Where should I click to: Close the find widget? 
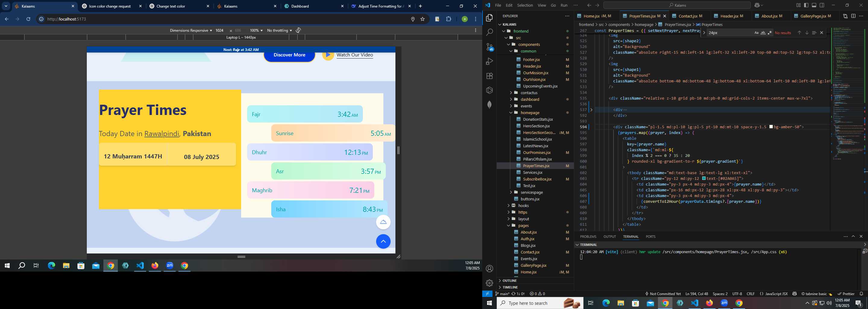822,33
